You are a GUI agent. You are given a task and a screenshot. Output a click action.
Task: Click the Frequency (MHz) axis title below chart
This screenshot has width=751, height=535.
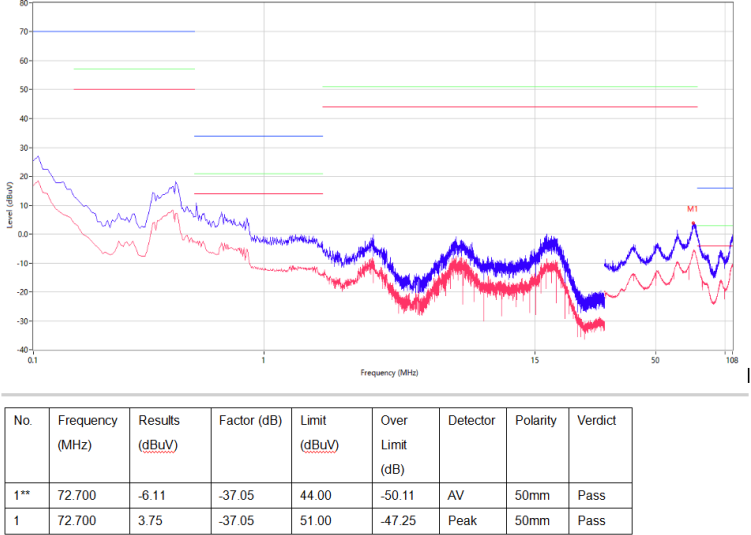tap(389, 372)
